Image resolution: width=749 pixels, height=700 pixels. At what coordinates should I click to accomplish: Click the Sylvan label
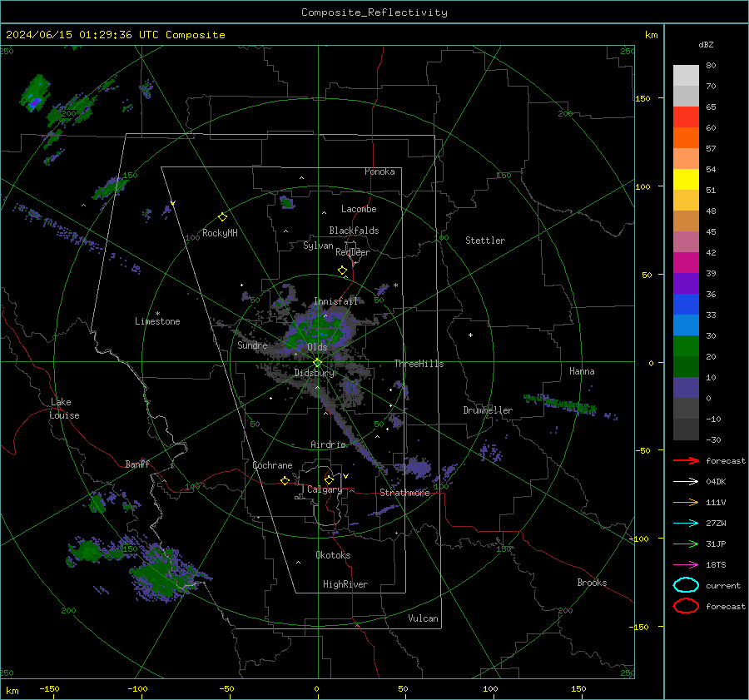pyautogui.click(x=318, y=246)
